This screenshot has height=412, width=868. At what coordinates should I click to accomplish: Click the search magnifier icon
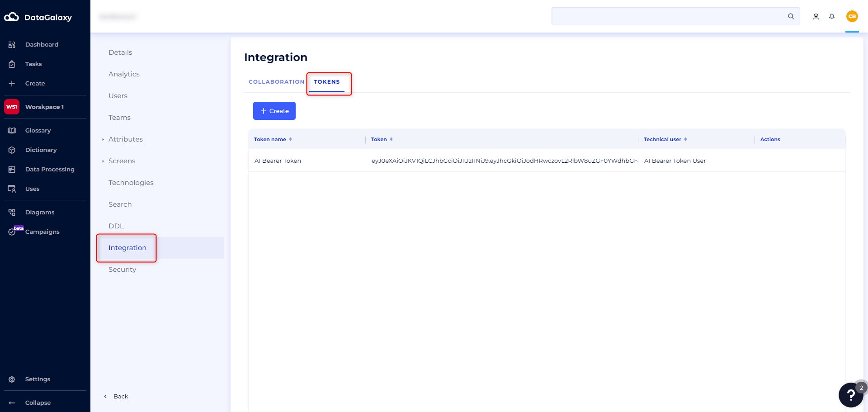(x=791, y=16)
